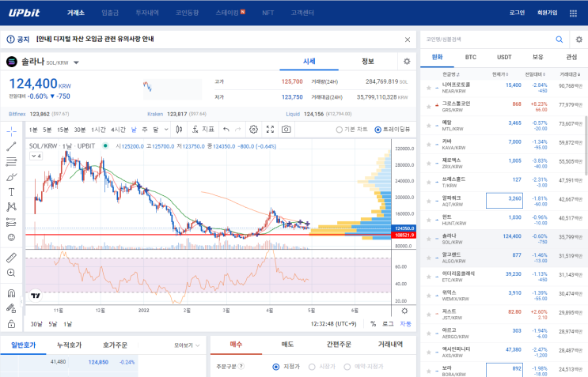Select the 예약-지정가 order type
This screenshot has height=377, width=588.
point(347,367)
